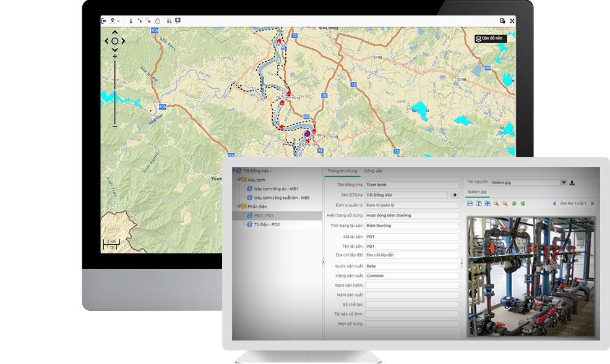Viewport: 610px width, 364px height.
Task: Select the pan hand tool
Action: (157, 20)
